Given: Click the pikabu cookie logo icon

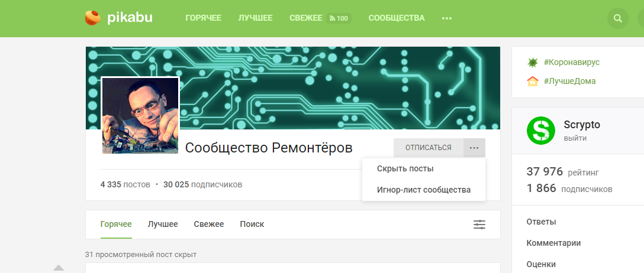Looking at the screenshot, I should click(93, 18).
